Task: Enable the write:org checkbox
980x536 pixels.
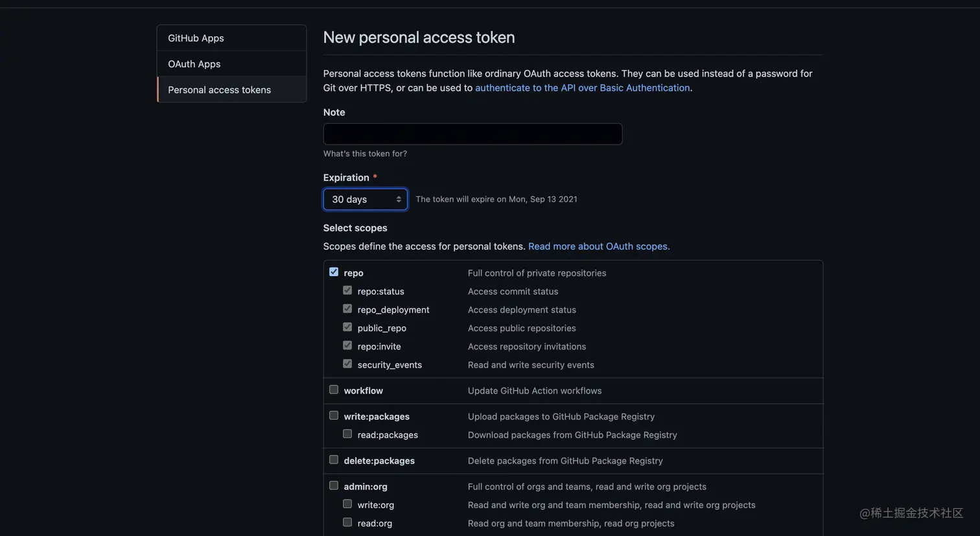Action: 347,504
